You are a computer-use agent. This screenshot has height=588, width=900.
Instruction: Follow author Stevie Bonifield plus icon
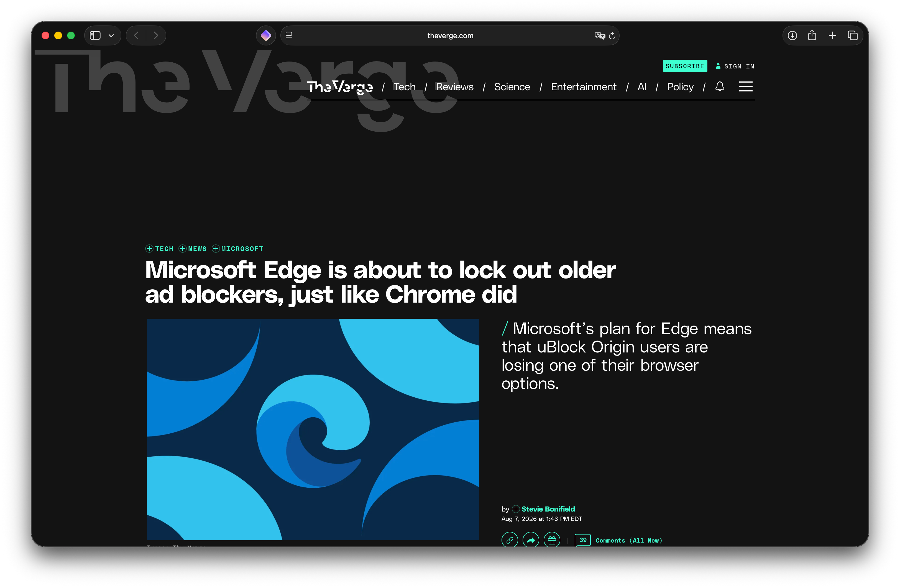(x=516, y=509)
